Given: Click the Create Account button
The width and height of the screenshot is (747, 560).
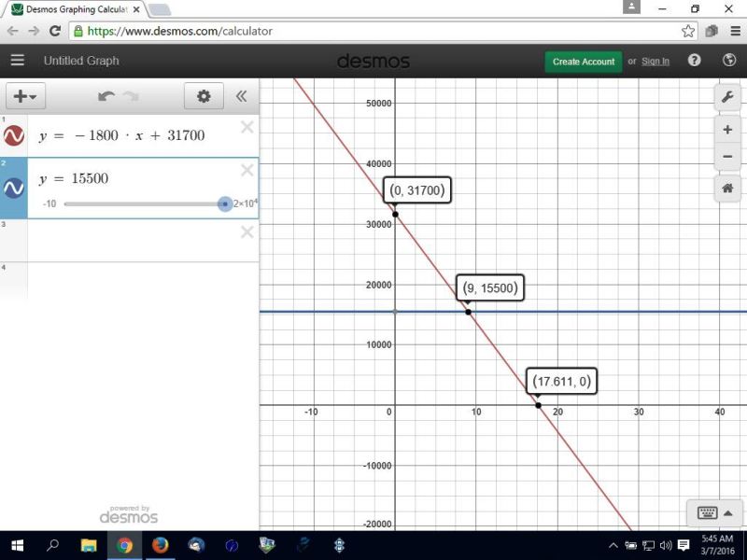Looking at the screenshot, I should point(584,62).
